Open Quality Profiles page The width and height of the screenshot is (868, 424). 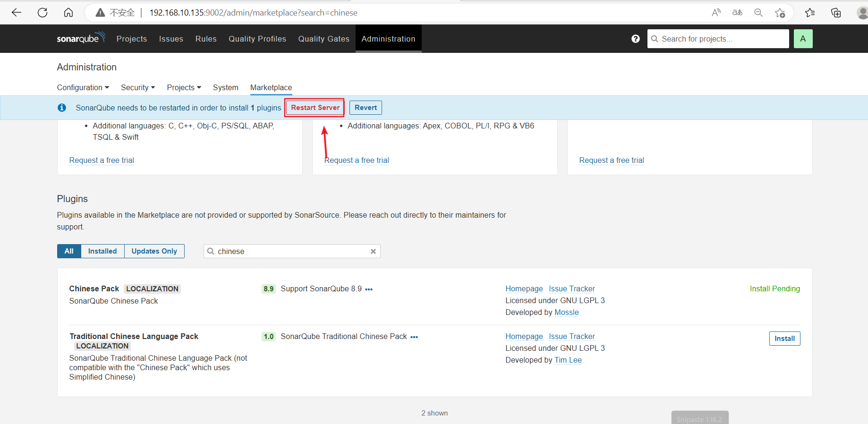pos(257,39)
